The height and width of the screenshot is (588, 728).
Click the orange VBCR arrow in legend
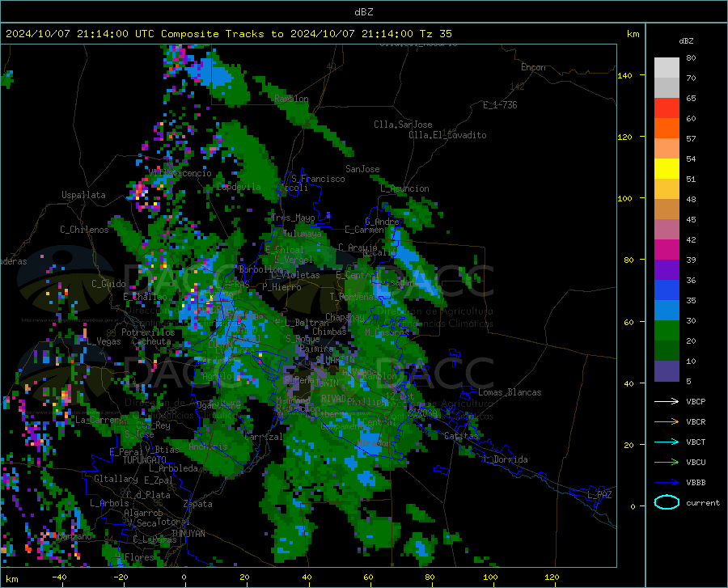pos(667,421)
